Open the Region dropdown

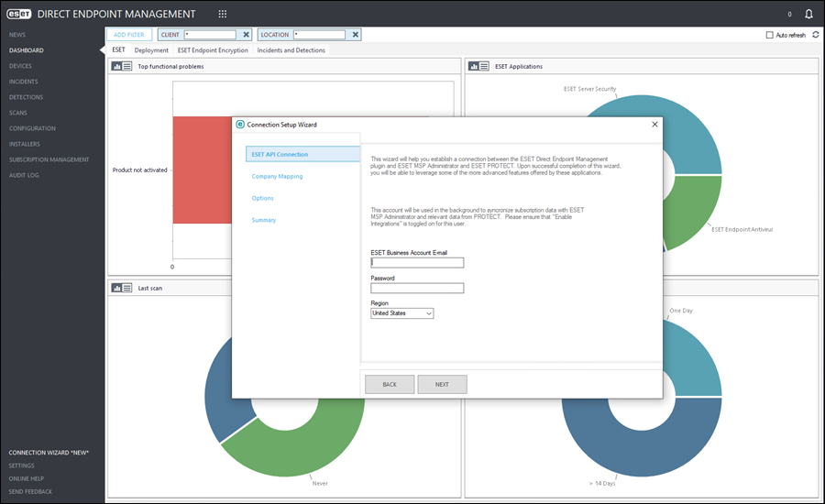pyautogui.click(x=402, y=313)
